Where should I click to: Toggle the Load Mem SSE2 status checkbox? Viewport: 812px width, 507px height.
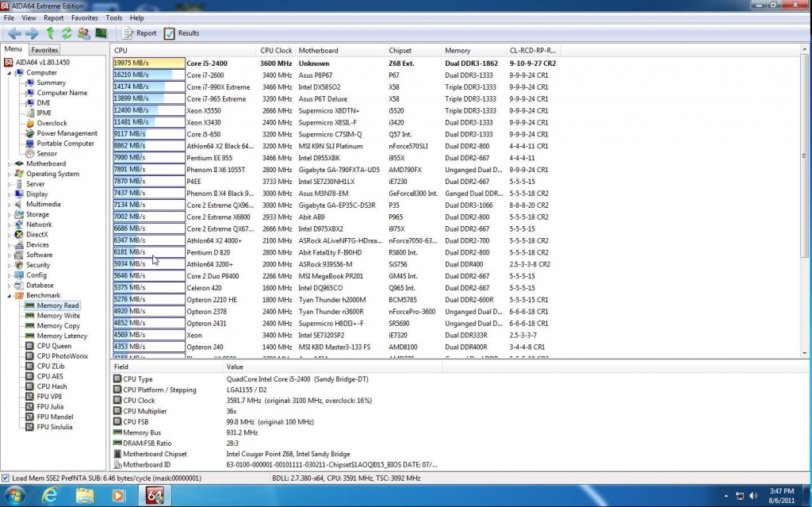tap(6, 478)
